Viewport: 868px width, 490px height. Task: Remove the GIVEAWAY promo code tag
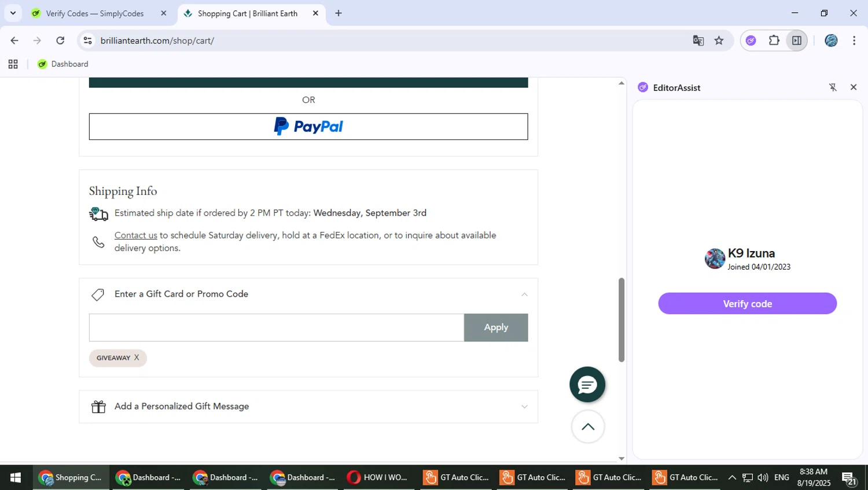[137, 358]
